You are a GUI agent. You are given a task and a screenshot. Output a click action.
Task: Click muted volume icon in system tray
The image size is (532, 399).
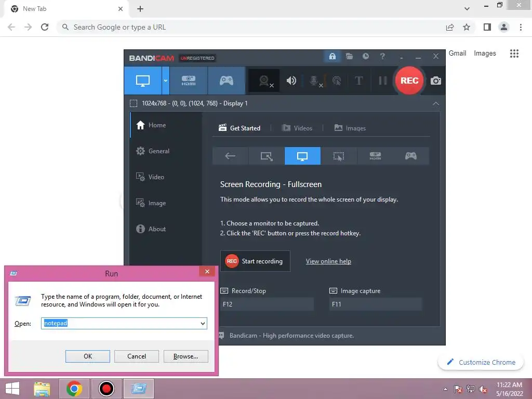click(483, 389)
